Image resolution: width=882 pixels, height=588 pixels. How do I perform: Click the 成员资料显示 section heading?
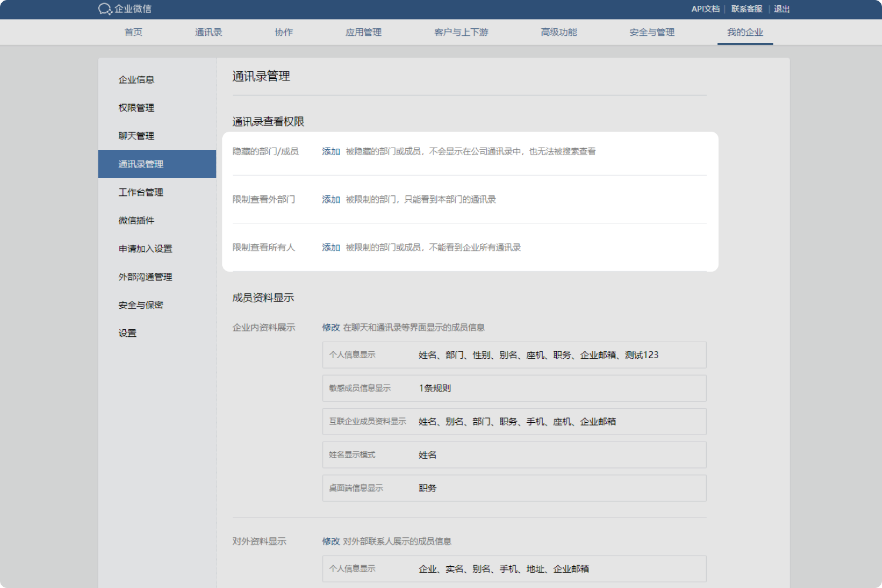click(x=263, y=298)
